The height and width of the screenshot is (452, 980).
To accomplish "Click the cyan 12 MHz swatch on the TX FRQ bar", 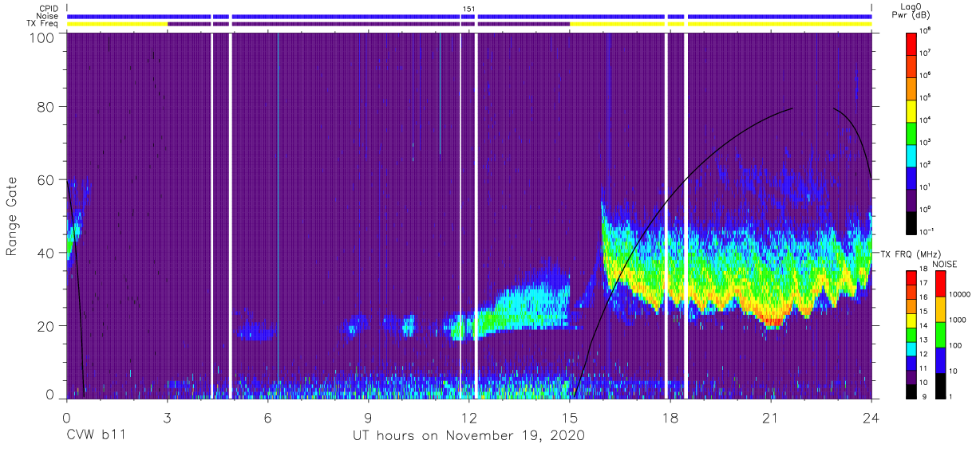I will coord(912,349).
